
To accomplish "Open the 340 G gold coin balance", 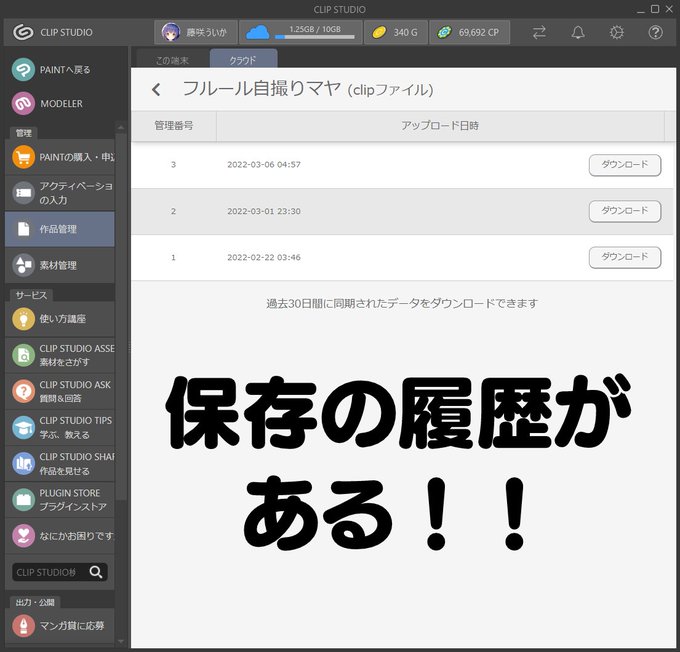I will (396, 32).
